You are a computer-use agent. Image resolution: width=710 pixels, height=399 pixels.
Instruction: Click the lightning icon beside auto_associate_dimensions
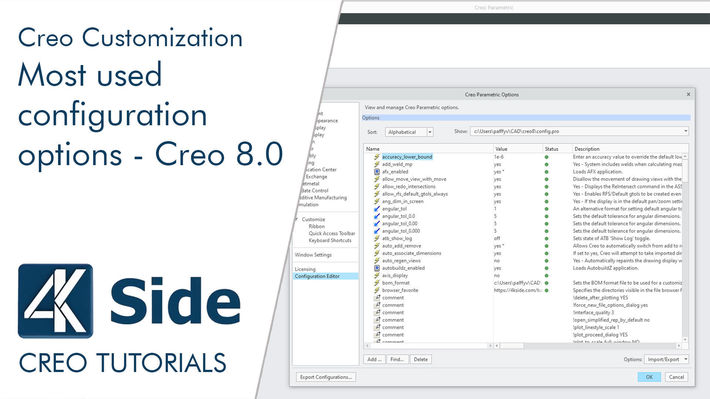pos(376,253)
